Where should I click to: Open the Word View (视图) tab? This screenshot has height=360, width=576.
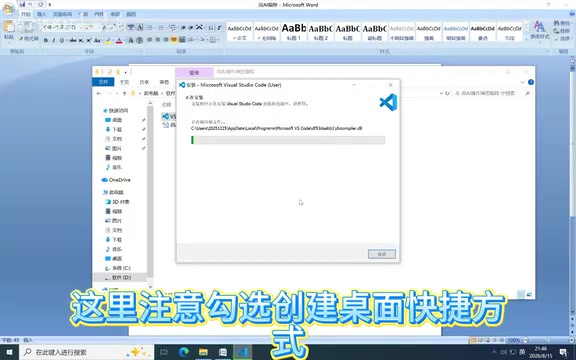click(131, 14)
